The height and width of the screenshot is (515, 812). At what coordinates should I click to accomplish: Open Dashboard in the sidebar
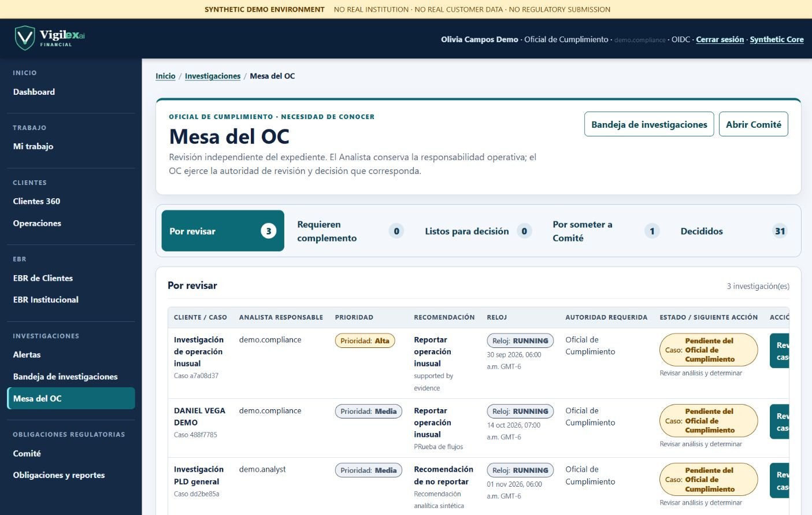pos(34,92)
